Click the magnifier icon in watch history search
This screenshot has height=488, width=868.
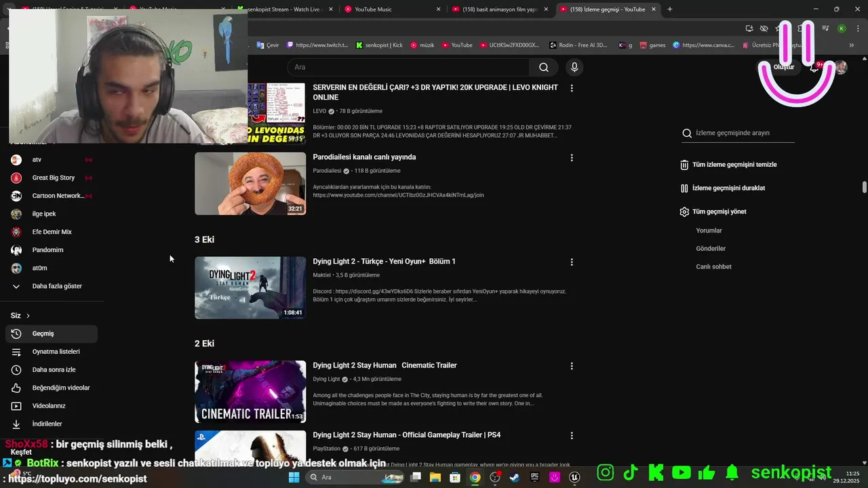pyautogui.click(x=687, y=133)
